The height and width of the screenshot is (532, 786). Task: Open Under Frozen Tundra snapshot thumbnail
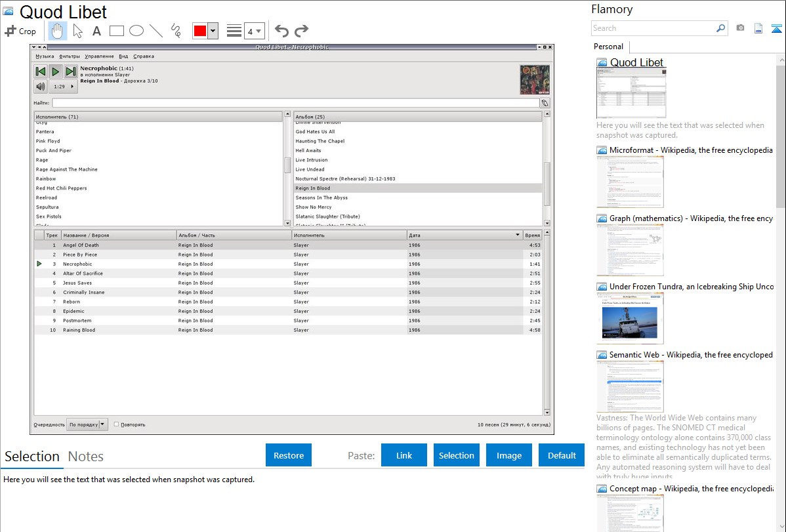[x=630, y=317]
